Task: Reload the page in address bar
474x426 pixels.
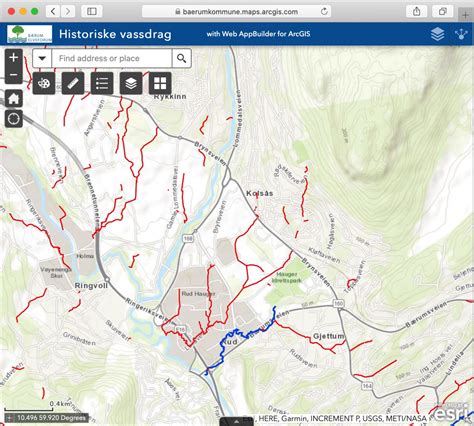Action: tap(324, 12)
